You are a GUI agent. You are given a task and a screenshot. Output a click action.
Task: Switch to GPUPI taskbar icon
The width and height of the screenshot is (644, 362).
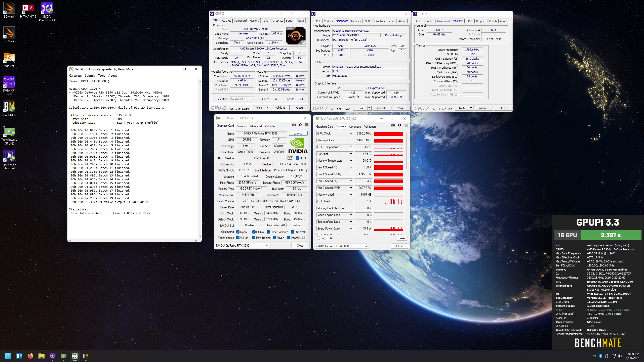(x=74, y=356)
